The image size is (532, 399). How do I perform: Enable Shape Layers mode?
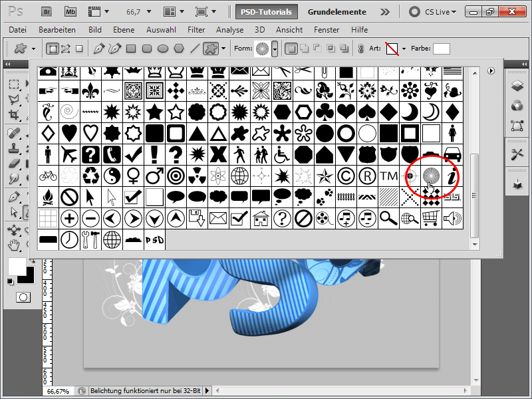53,49
